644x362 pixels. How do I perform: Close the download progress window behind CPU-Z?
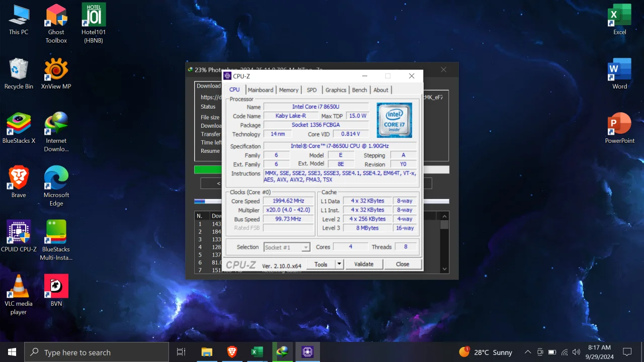click(443, 70)
